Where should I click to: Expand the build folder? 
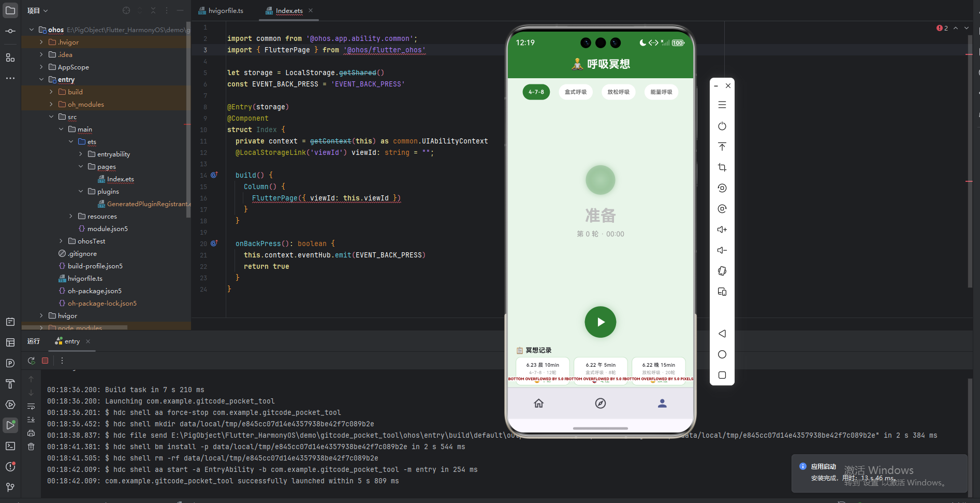(x=51, y=92)
